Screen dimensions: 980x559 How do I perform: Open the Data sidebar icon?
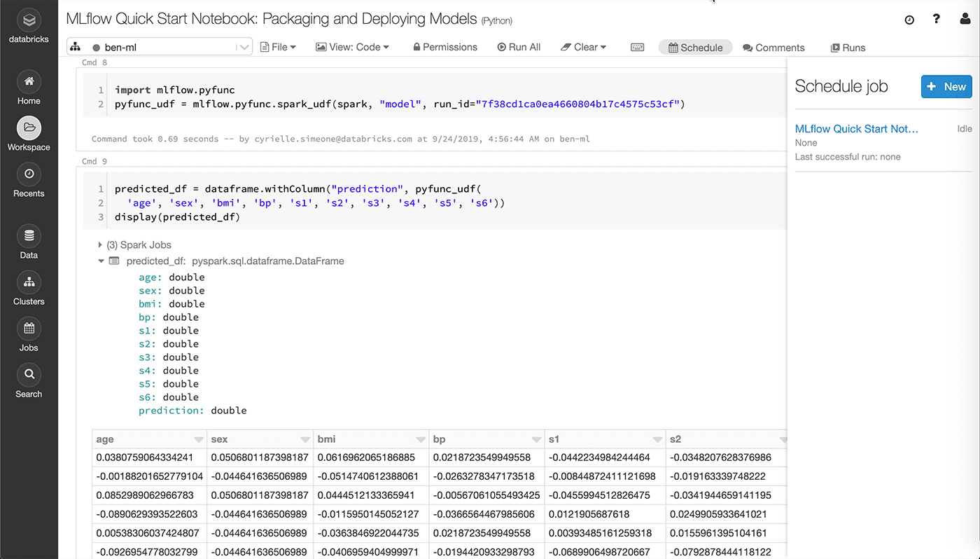29,236
